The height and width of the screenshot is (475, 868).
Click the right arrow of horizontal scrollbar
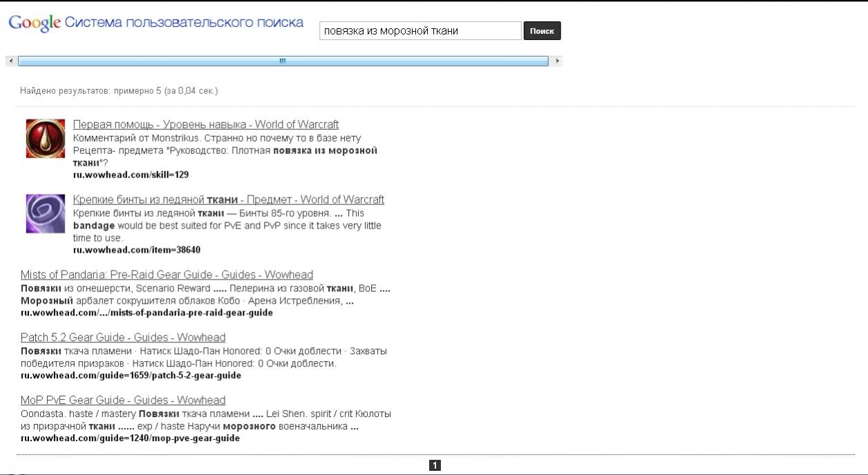(x=558, y=61)
